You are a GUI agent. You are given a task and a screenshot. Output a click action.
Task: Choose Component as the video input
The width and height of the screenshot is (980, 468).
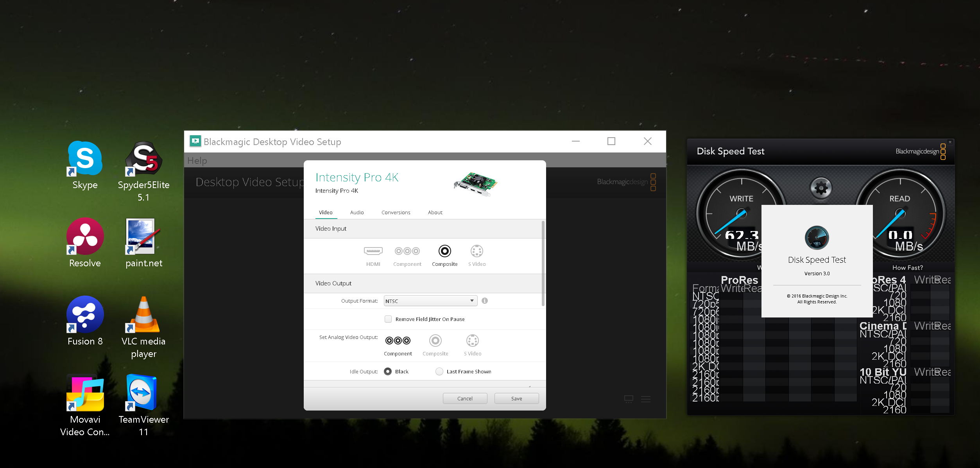(407, 256)
